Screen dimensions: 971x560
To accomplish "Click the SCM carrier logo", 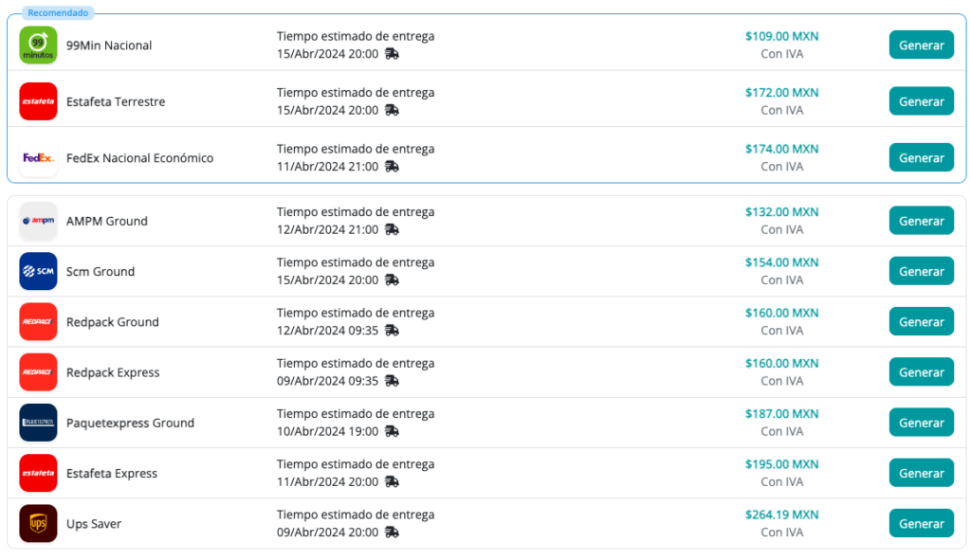I will (38, 271).
